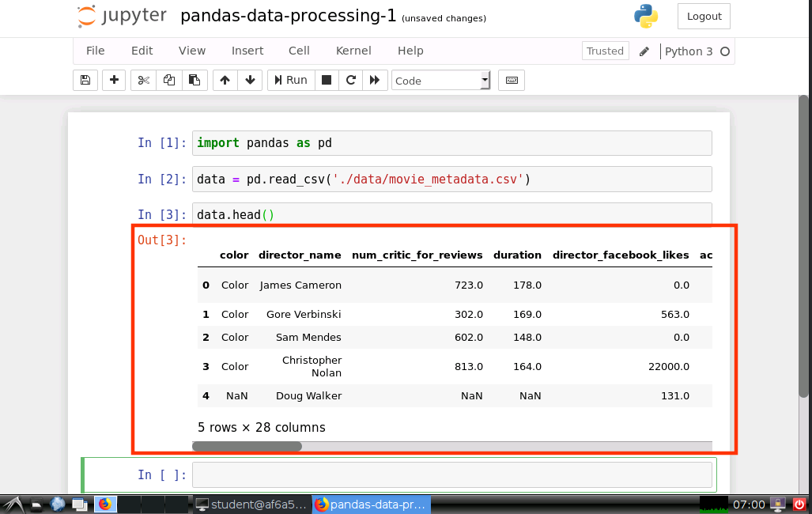The image size is (812, 514).
Task: Click the num_critic_for_reviews column header
Action: 417,255
